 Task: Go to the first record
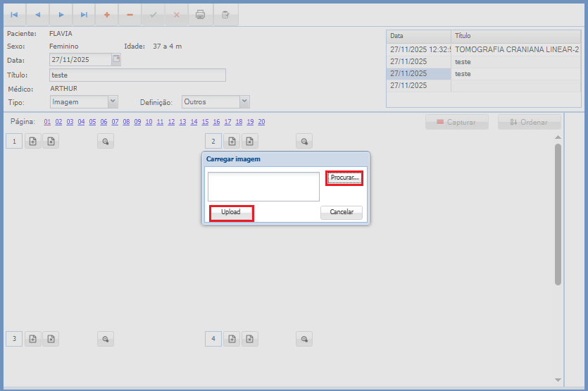[x=14, y=15]
